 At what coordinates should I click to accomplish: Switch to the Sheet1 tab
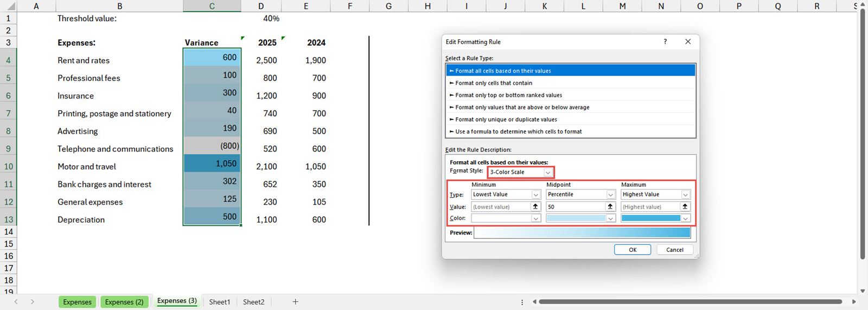coord(220,302)
